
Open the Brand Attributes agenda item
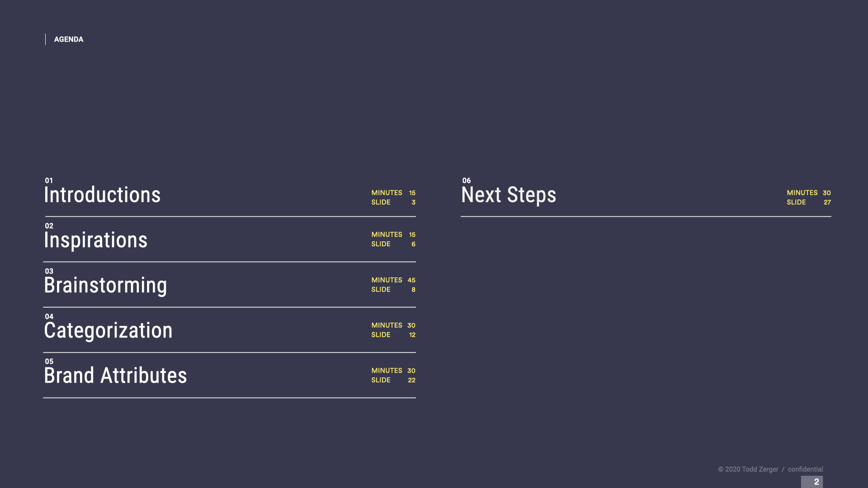point(115,376)
